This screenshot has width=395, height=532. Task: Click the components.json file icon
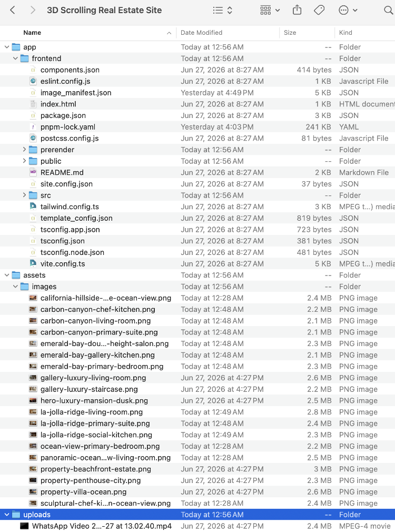click(33, 70)
